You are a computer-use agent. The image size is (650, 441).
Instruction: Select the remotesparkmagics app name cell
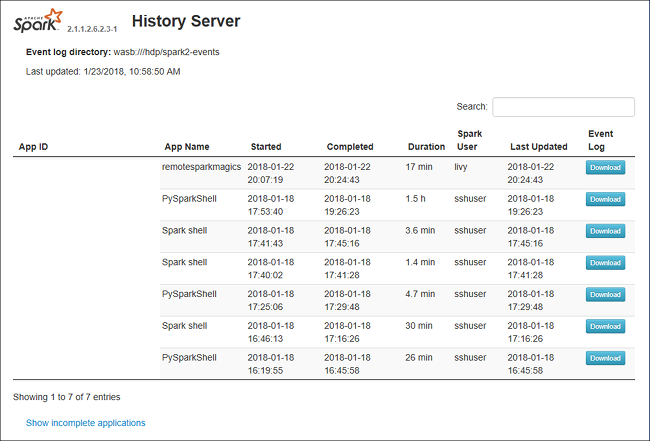click(201, 167)
